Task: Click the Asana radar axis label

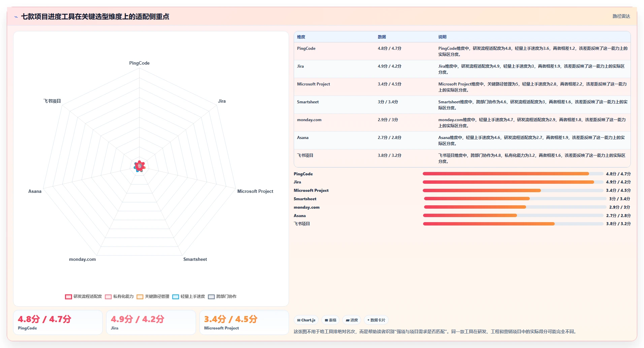Action: click(x=35, y=192)
